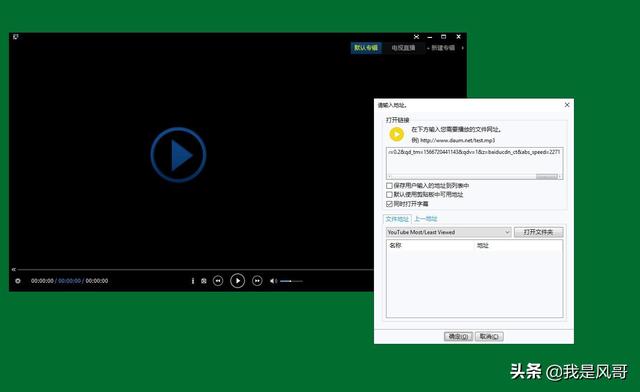Image resolution: width=640 pixels, height=392 pixels.
Task: Click the small square icon left of previous track
Action: (x=204, y=281)
